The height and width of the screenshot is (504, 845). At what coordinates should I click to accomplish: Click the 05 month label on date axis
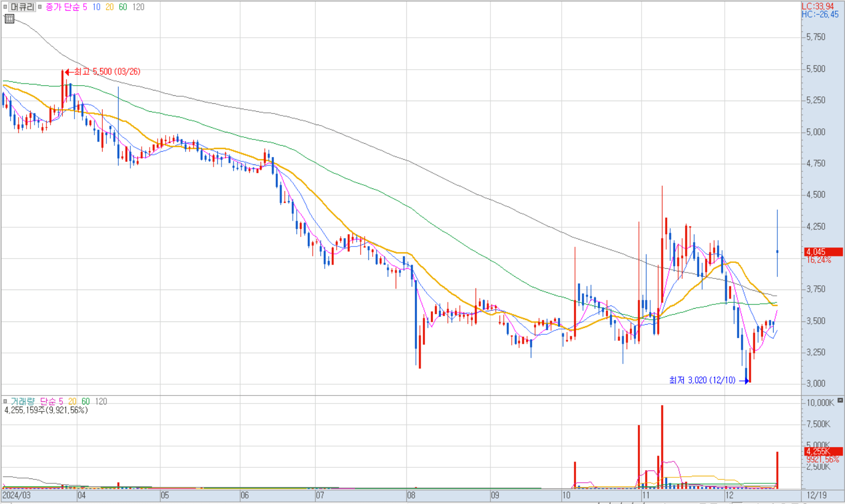tap(165, 495)
